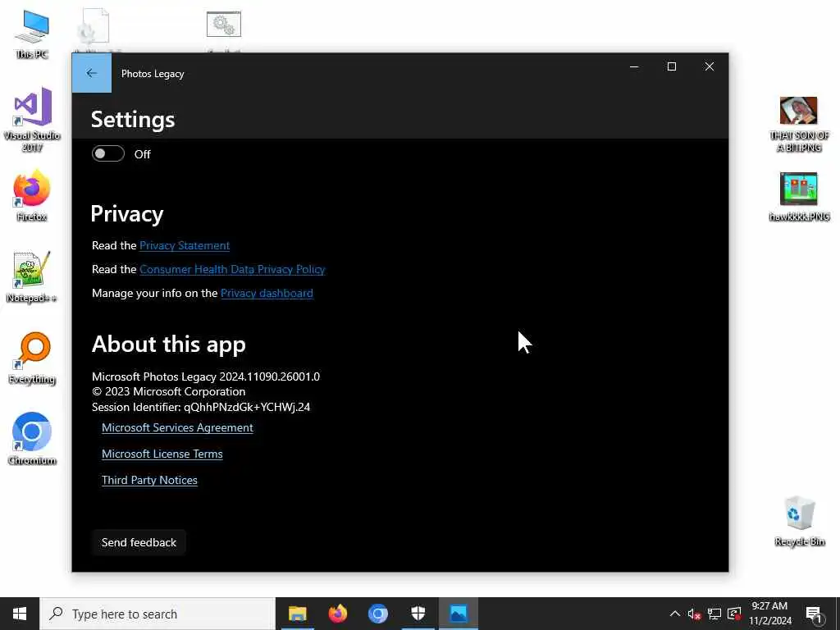Image resolution: width=840 pixels, height=630 pixels.
Task: Select the Chromium desktop shortcut
Action: [32, 439]
